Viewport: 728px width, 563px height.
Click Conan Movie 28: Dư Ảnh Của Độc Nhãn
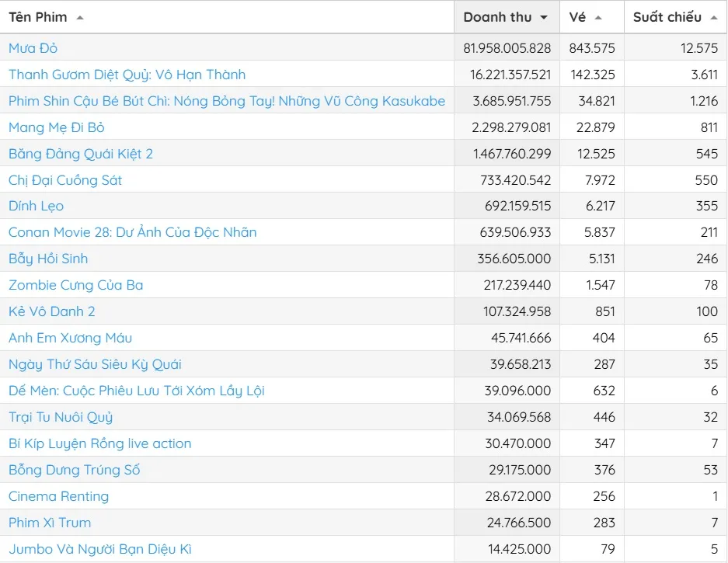click(x=132, y=232)
